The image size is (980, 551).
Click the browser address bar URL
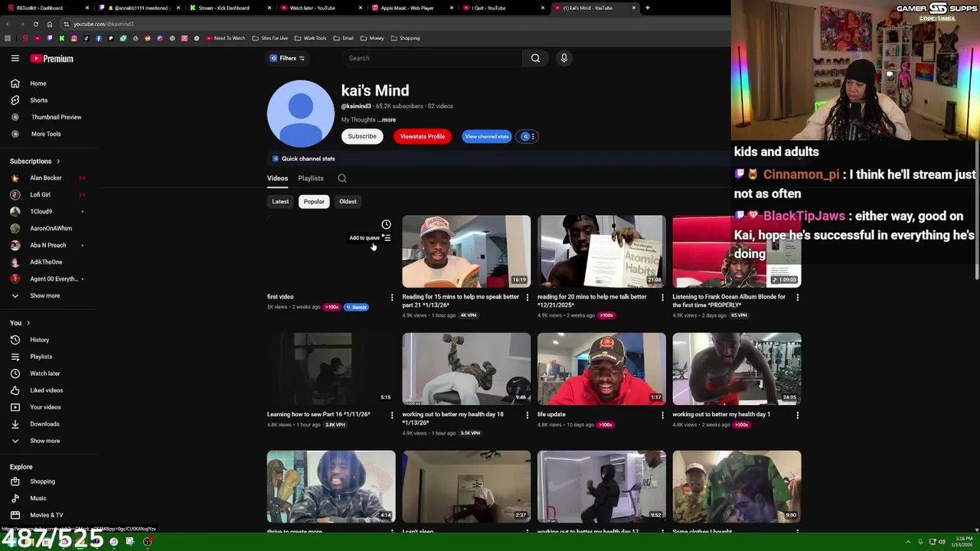pos(103,24)
